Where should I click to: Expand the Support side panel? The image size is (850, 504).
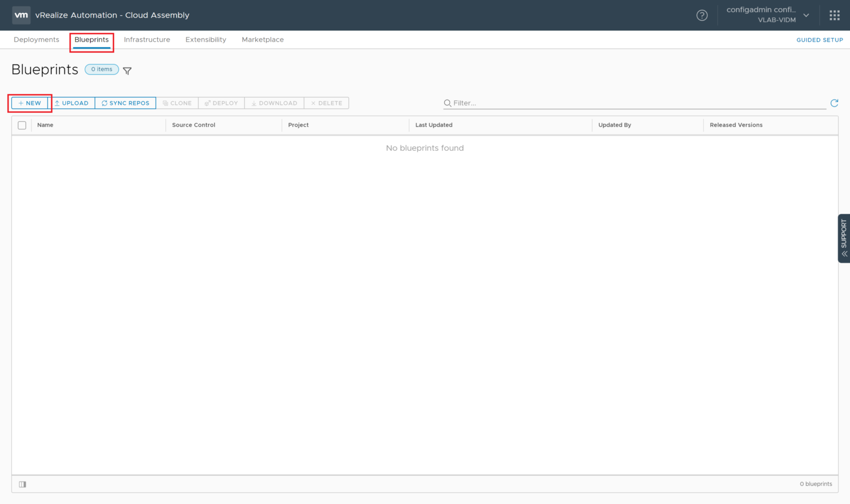tap(843, 238)
